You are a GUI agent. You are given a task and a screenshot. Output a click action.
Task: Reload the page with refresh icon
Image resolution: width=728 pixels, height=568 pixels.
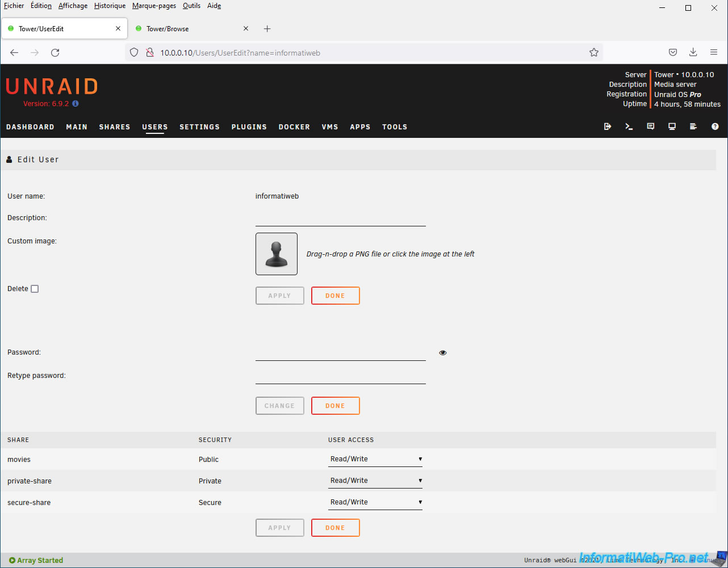tap(55, 53)
